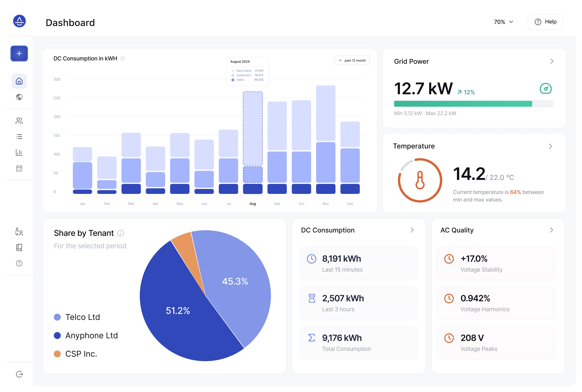This screenshot has width=582, height=392.
Task: Open the Home icon in sidebar
Action: pos(19,81)
